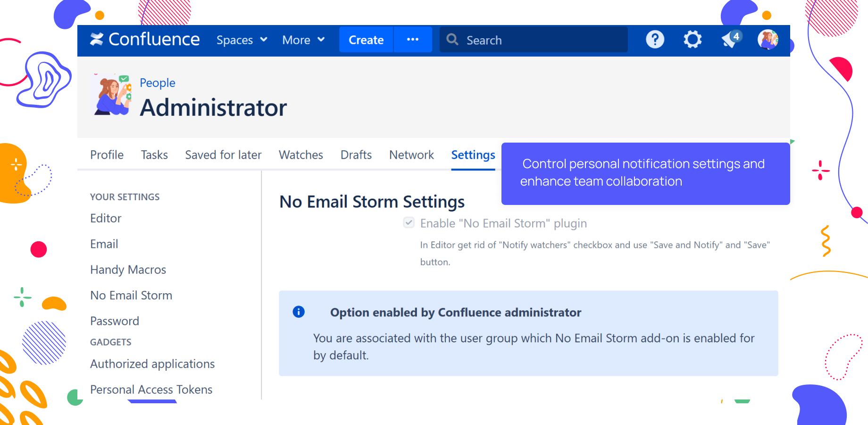
Task: Open Password settings
Action: click(115, 321)
